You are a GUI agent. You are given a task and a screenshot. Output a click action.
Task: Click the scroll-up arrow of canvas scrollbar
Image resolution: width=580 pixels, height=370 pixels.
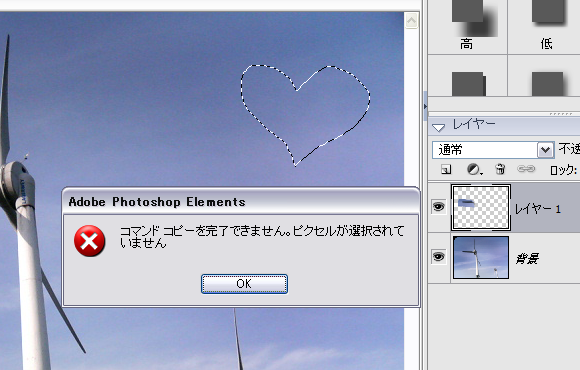(x=412, y=20)
